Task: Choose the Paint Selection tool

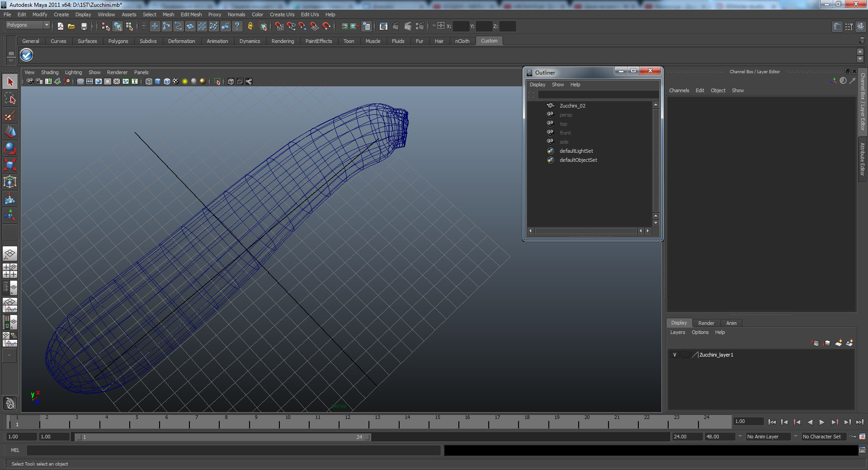Action: [x=10, y=115]
